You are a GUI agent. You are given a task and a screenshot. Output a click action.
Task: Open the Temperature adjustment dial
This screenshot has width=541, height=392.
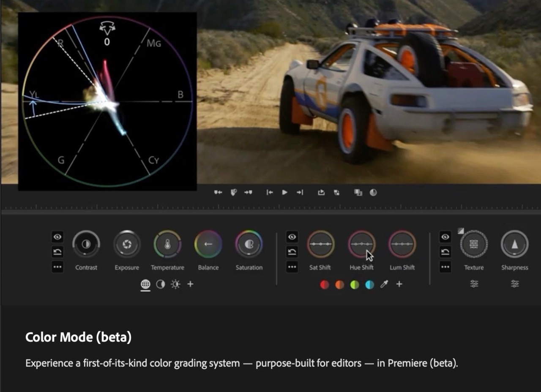[167, 244]
